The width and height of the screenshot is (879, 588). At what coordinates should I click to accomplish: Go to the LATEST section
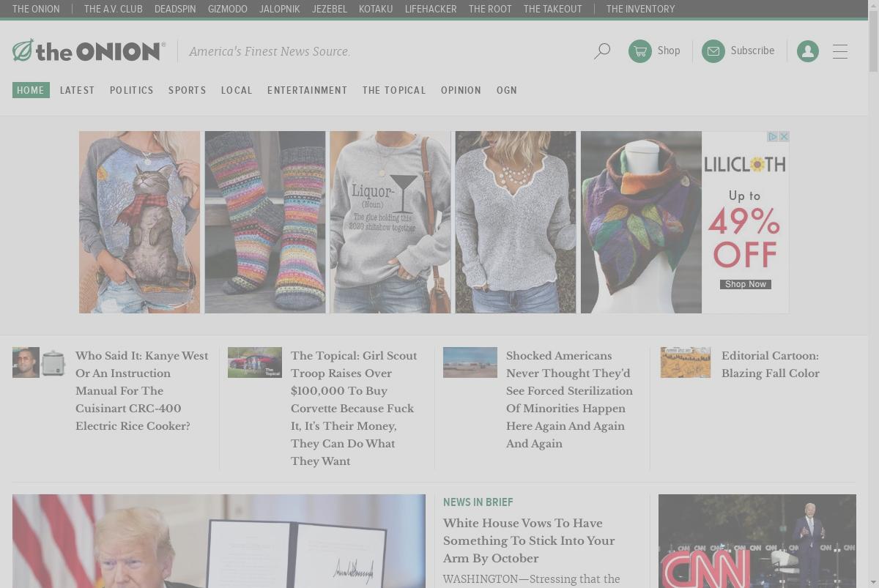pyautogui.click(x=78, y=90)
